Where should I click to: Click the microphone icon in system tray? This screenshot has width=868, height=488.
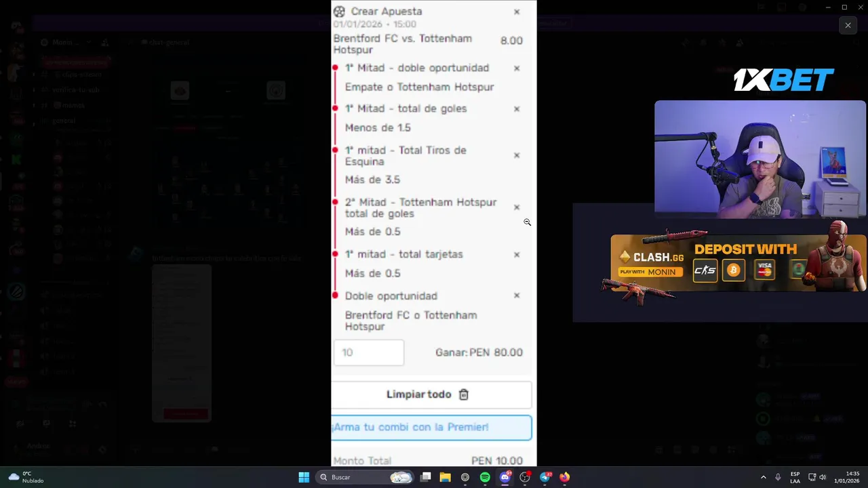(x=778, y=477)
